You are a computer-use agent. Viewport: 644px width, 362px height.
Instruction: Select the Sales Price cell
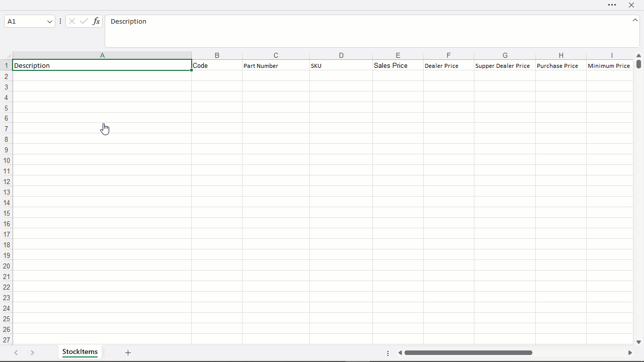398,65
